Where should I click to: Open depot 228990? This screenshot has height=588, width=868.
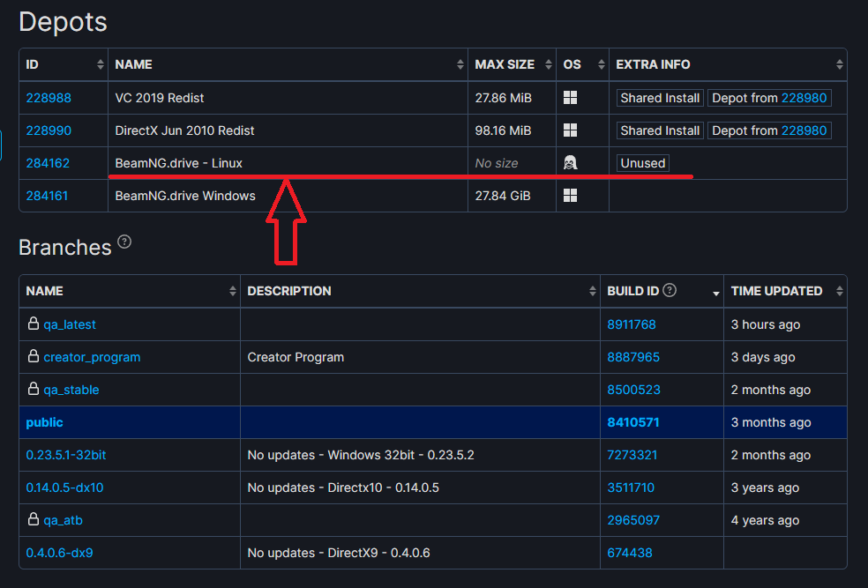point(49,130)
